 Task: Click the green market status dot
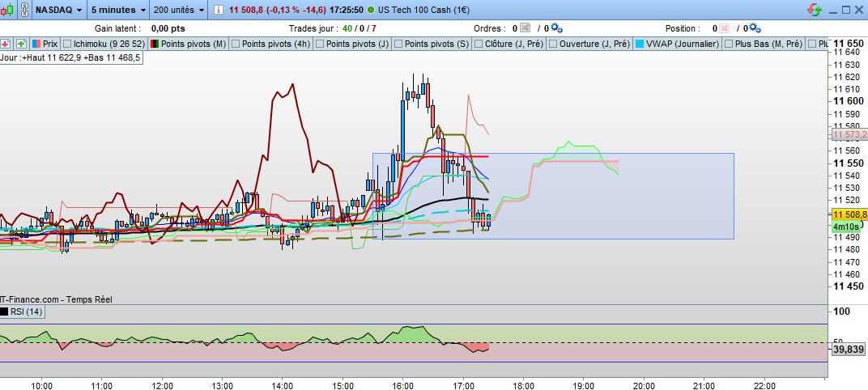point(370,10)
